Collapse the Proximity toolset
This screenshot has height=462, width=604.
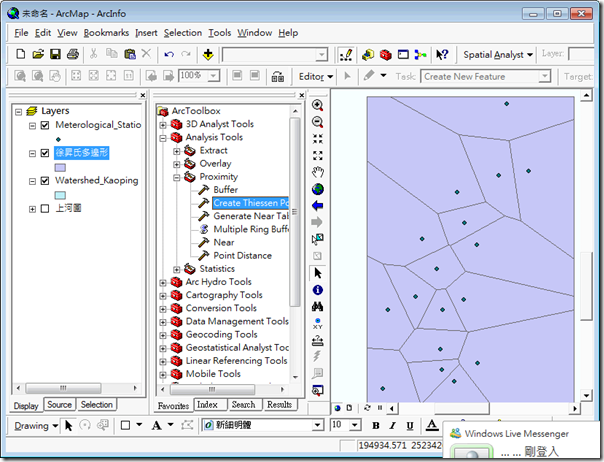point(176,178)
